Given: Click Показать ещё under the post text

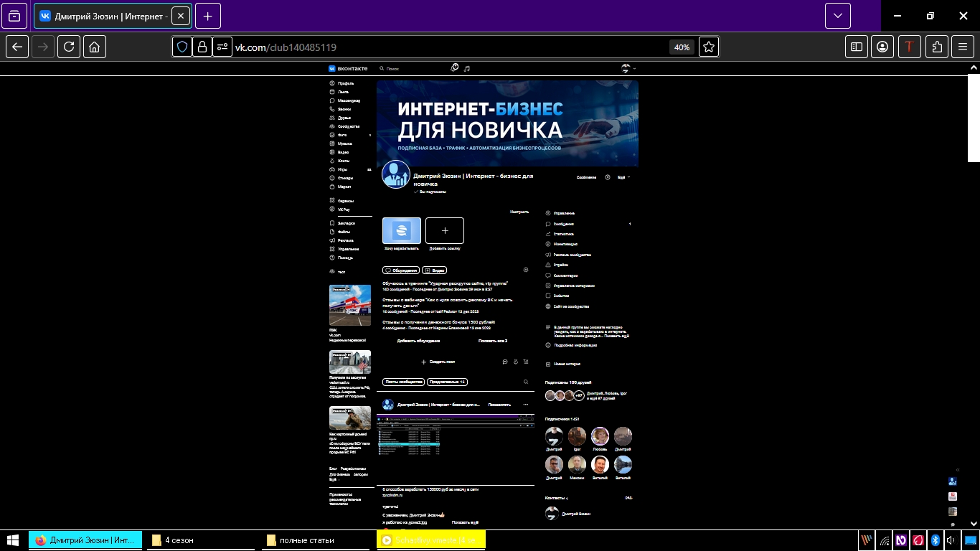Looking at the screenshot, I should [x=465, y=522].
